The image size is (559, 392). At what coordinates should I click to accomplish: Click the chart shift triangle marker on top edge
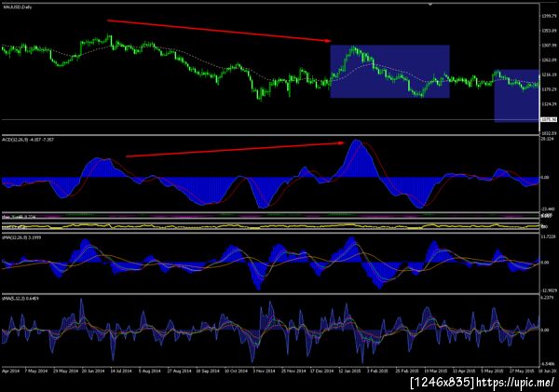(x=430, y=5)
